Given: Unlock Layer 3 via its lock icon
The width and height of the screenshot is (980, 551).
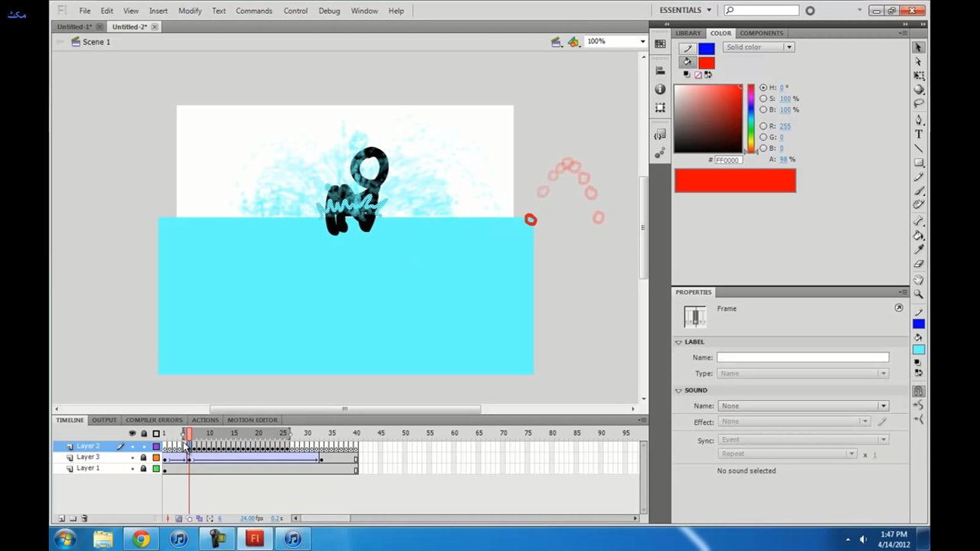Looking at the screenshot, I should 143,458.
